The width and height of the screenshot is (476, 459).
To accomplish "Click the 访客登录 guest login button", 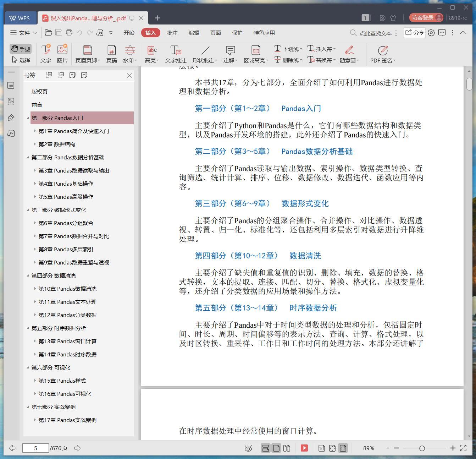I will point(426,18).
